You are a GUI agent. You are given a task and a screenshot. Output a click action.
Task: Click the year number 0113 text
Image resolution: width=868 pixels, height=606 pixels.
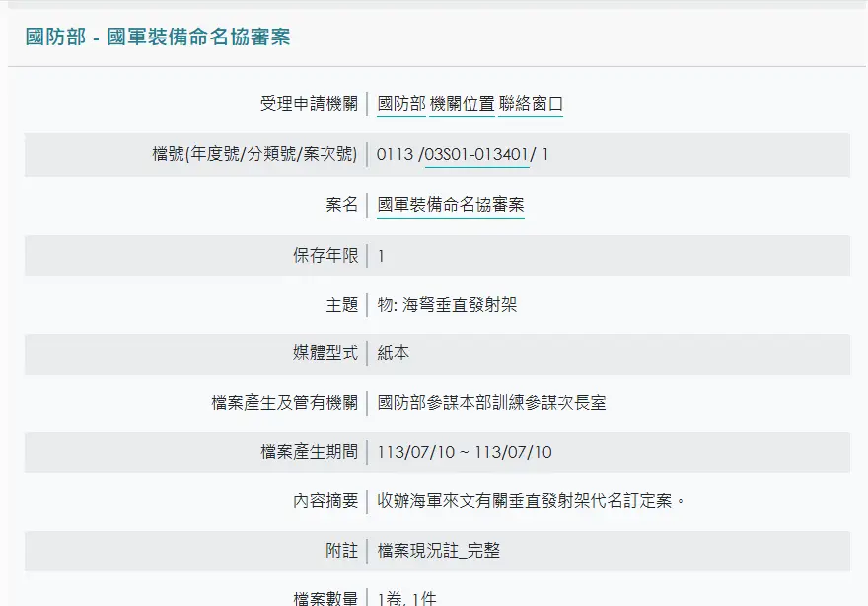[395, 155]
